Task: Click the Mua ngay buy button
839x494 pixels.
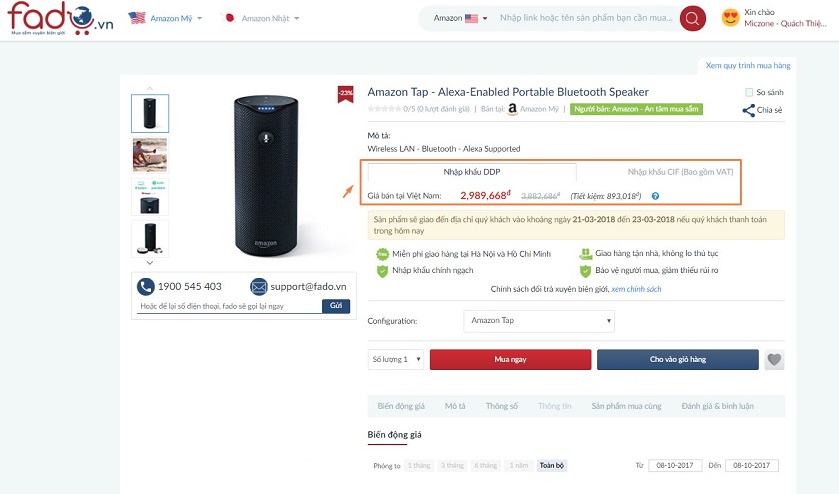Action: [510, 360]
